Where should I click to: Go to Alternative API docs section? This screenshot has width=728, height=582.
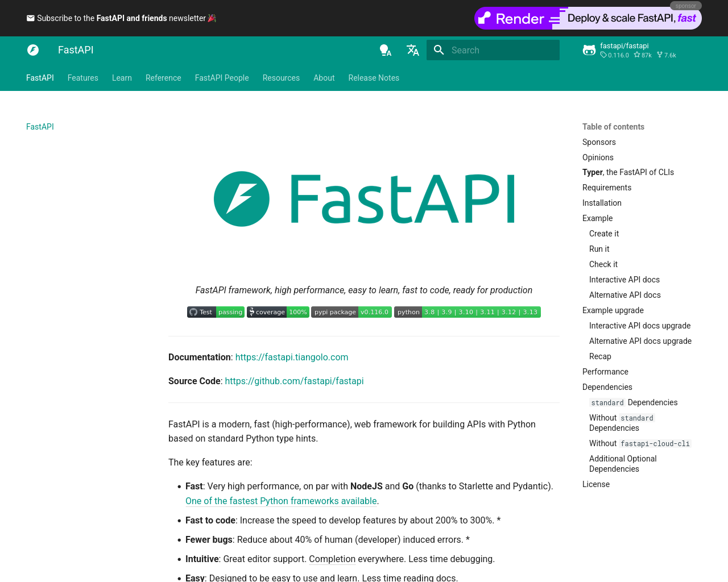pyautogui.click(x=625, y=295)
